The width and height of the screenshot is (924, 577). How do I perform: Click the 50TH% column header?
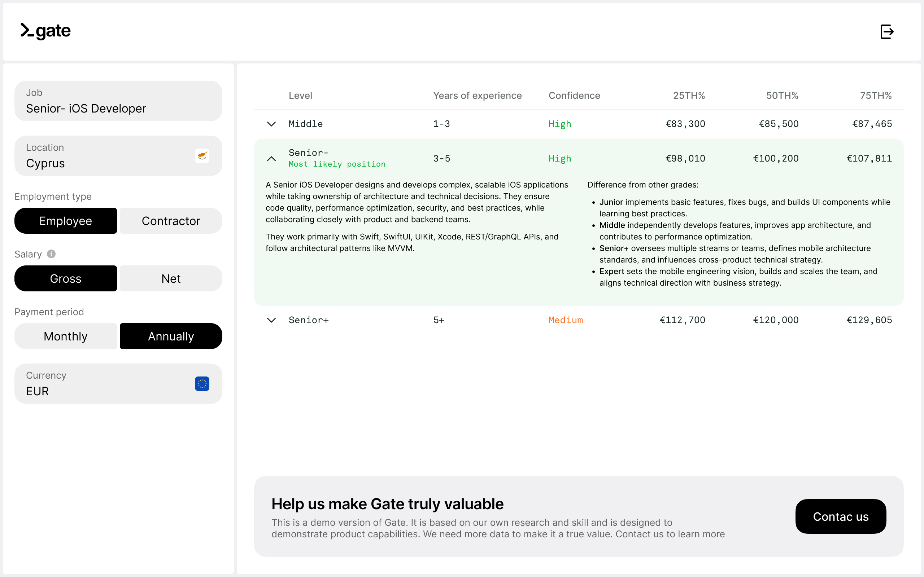tap(782, 96)
